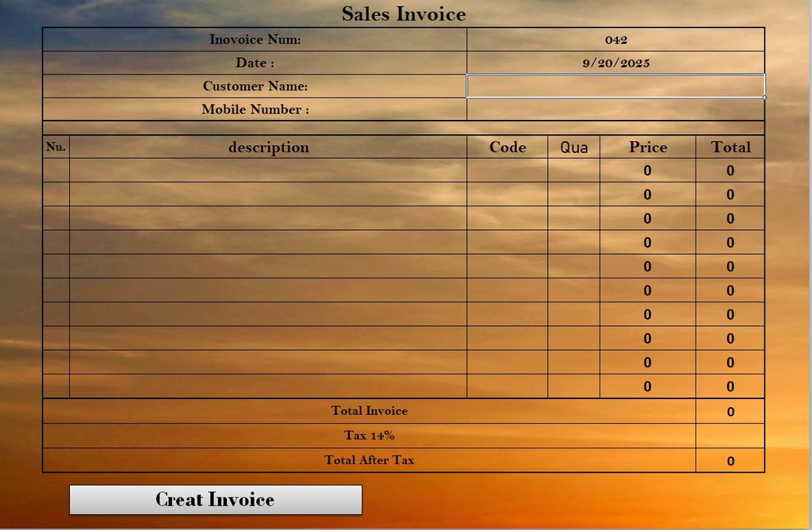
Task: Select the date cell showing 9/20/2025
Action: coord(615,63)
